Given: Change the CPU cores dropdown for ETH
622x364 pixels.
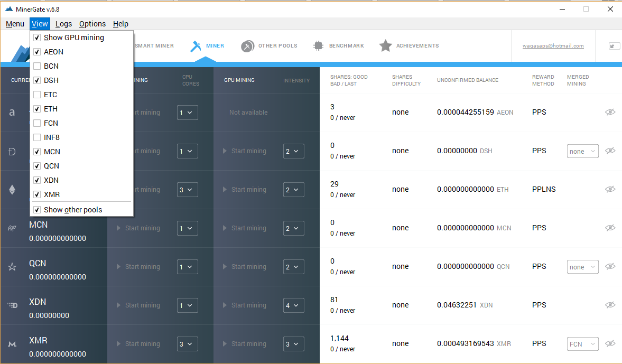Looking at the screenshot, I should point(187,190).
